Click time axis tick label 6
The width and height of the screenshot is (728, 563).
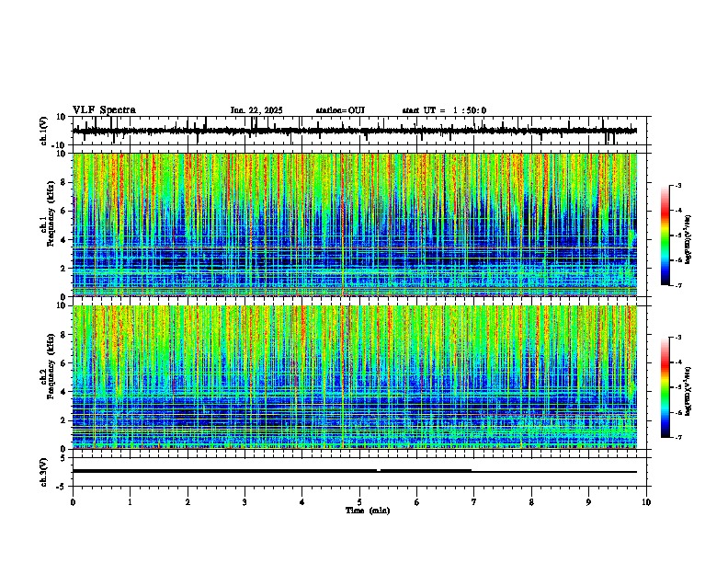[x=417, y=502]
